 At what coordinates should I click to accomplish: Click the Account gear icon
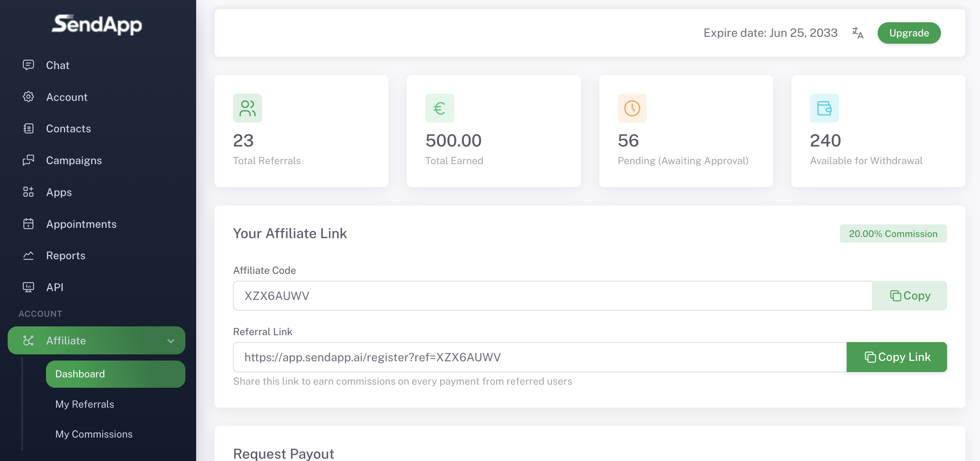(28, 97)
